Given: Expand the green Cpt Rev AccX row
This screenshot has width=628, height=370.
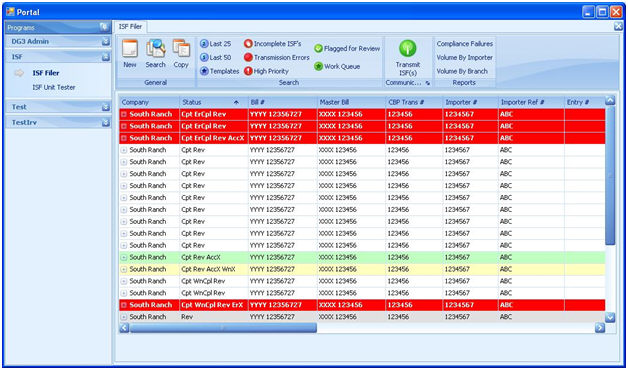Looking at the screenshot, I should 124,257.
